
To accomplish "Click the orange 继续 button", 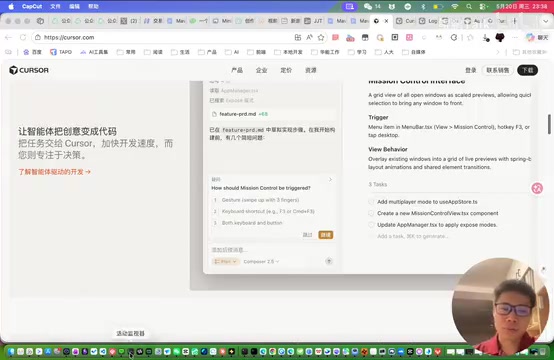I will pos(325,235).
